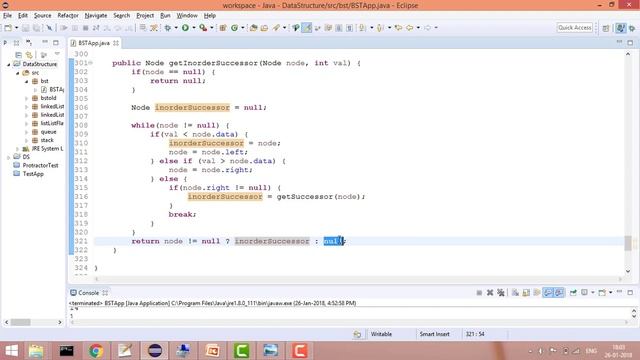Open the Source menu
This screenshot has height=360, width=640.
(x=42, y=16)
